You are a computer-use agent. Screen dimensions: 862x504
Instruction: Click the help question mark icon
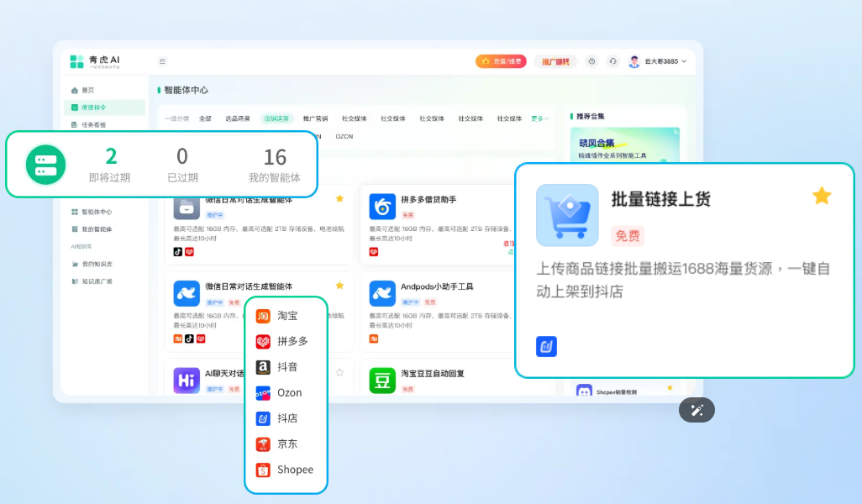point(591,61)
